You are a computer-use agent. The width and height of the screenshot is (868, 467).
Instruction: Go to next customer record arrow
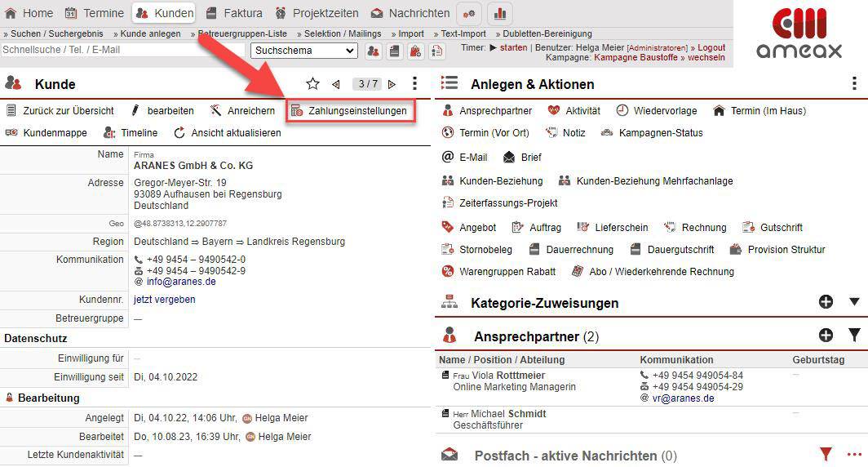click(x=392, y=84)
